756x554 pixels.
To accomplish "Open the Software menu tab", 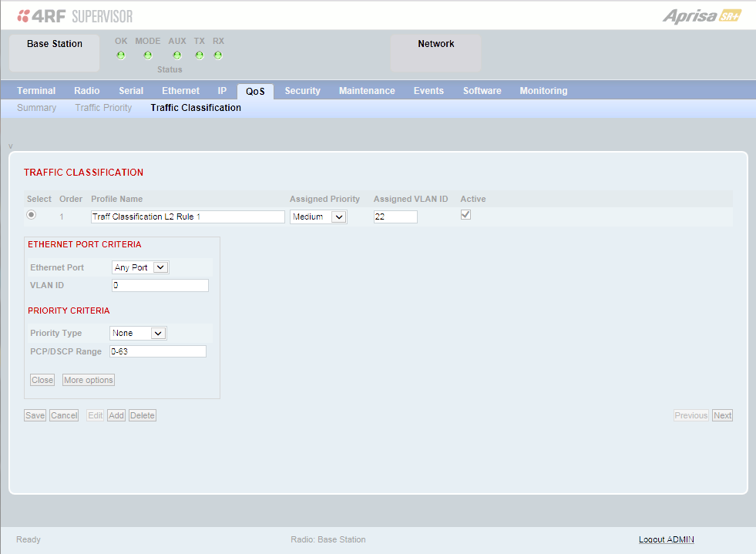I will 482,91.
